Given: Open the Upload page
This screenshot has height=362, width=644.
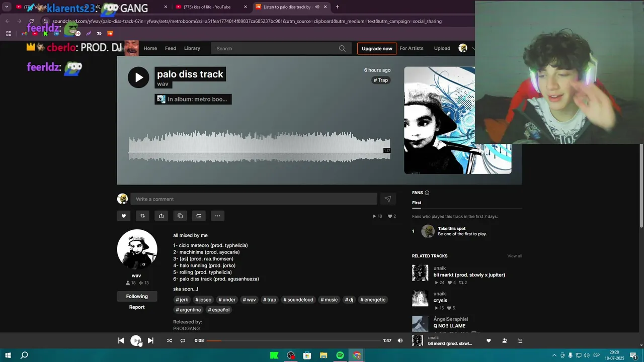Looking at the screenshot, I should coord(442,48).
